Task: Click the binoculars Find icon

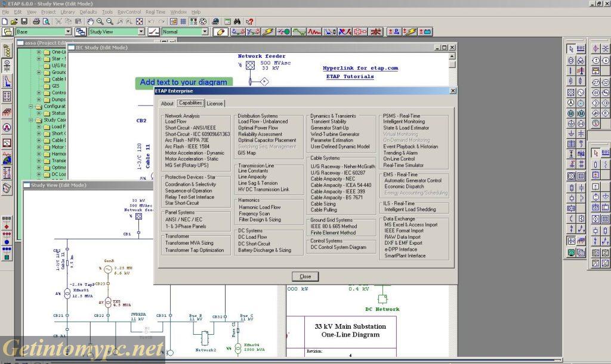Action: [x=237, y=21]
